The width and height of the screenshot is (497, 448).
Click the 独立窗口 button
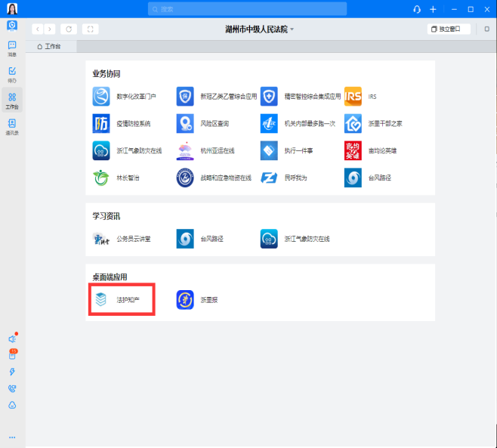click(x=449, y=29)
